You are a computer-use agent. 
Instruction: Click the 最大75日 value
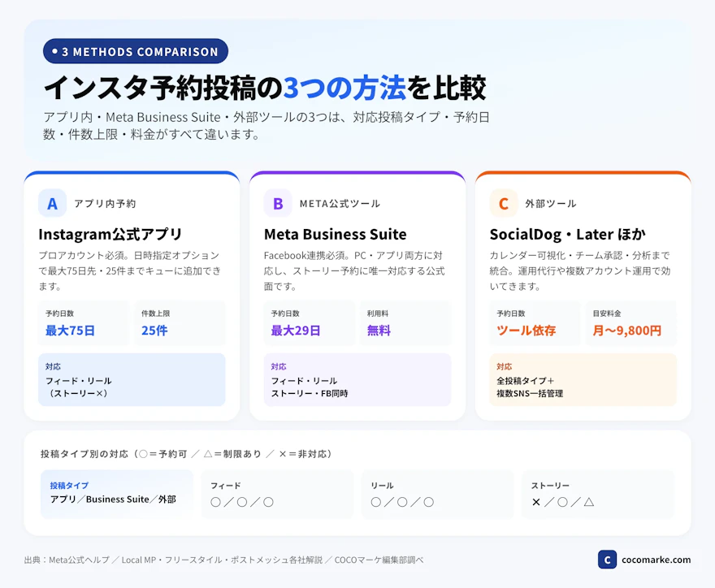pos(70,331)
